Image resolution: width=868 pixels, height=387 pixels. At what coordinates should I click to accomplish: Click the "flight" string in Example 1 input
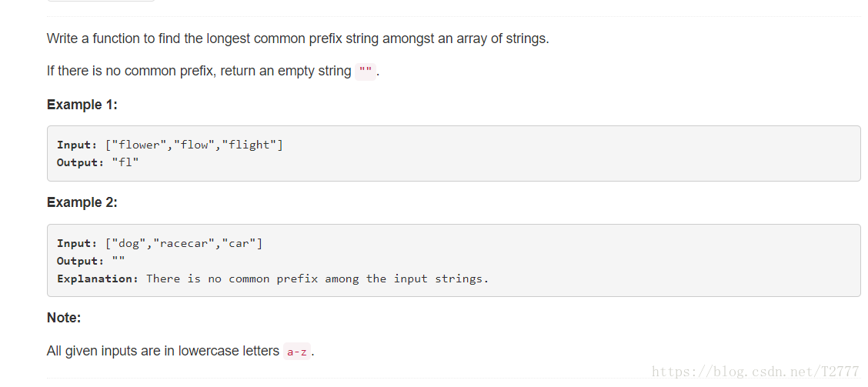click(249, 145)
